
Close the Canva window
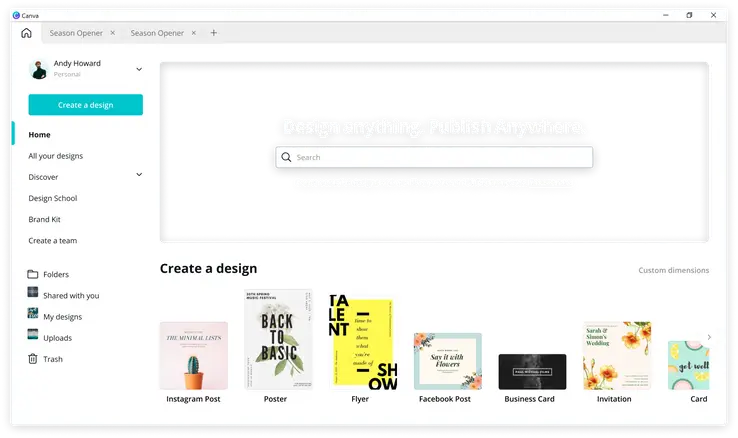[x=714, y=15]
